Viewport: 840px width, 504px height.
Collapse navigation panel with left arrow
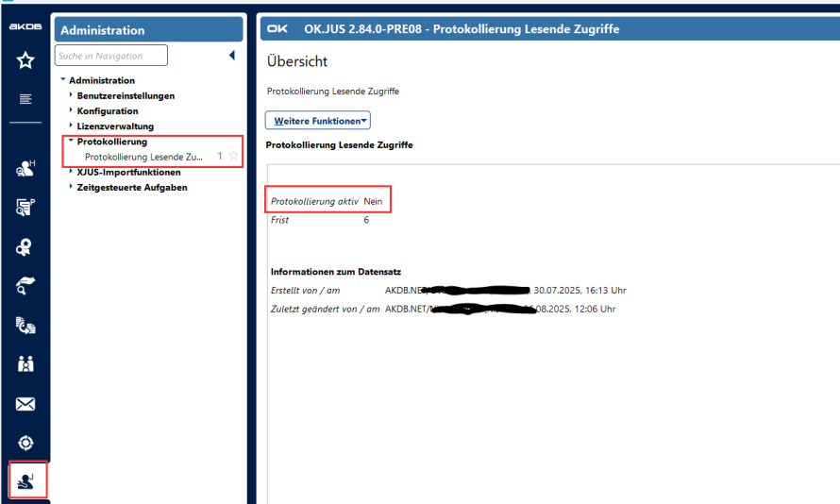[232, 55]
